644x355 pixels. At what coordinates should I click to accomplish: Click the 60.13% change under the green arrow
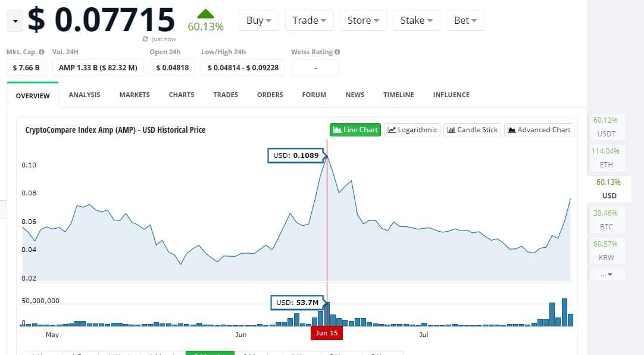(205, 27)
